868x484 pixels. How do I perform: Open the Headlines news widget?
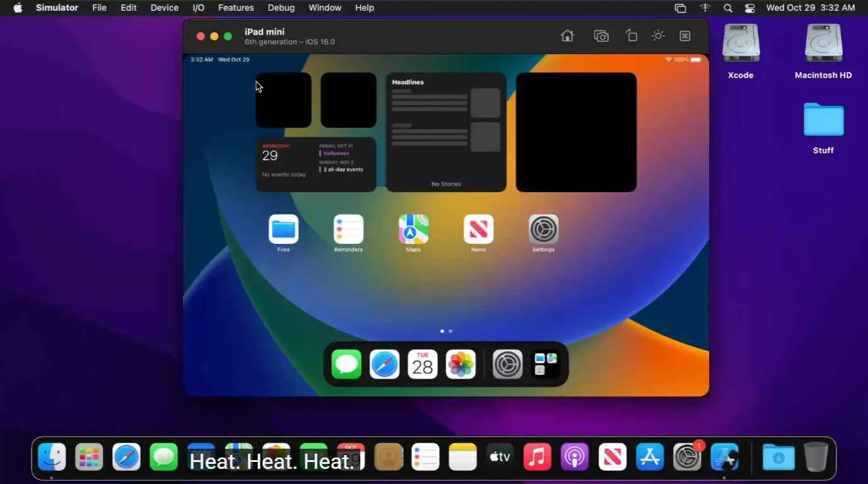coord(446,132)
